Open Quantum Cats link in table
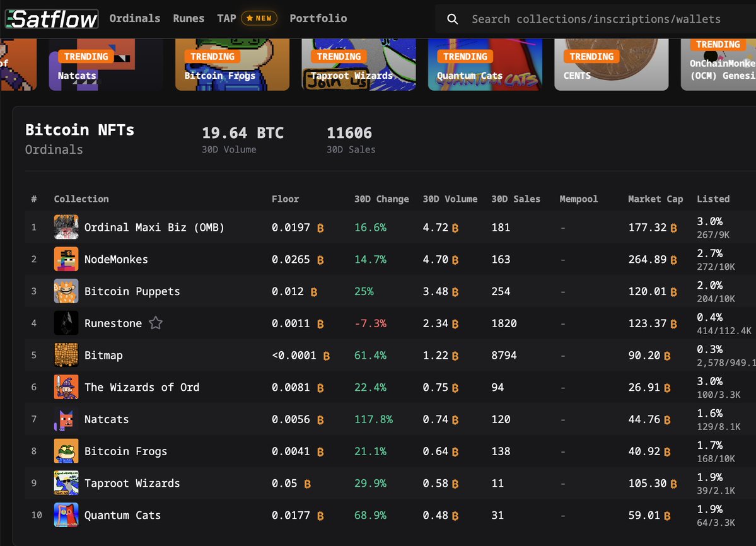This screenshot has width=756, height=546. pyautogui.click(x=122, y=515)
